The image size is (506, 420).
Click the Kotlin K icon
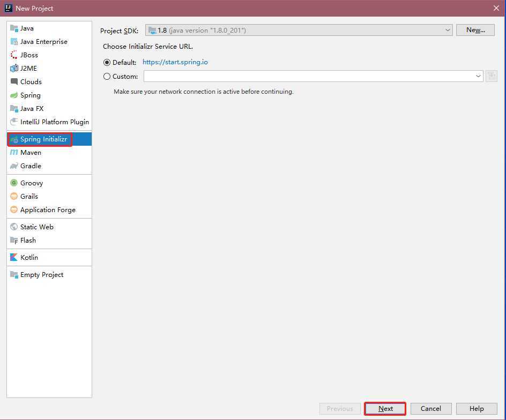14,258
